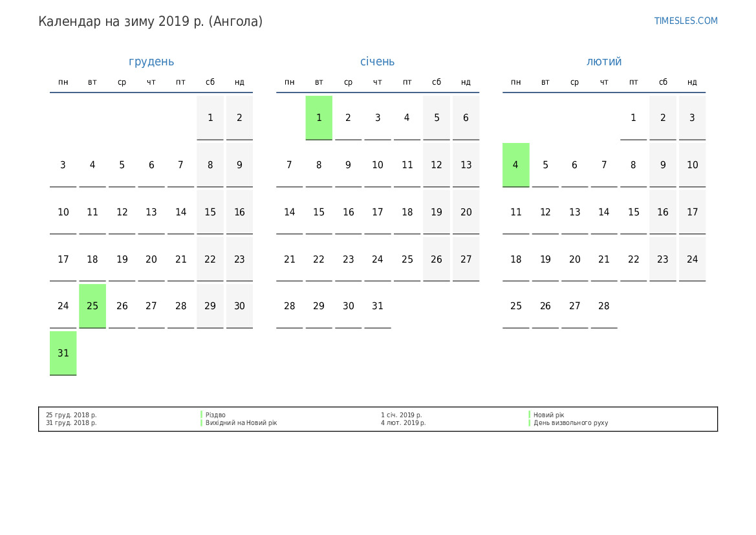Select February 14 in лютий
The height and width of the screenshot is (535, 756).
(x=604, y=212)
